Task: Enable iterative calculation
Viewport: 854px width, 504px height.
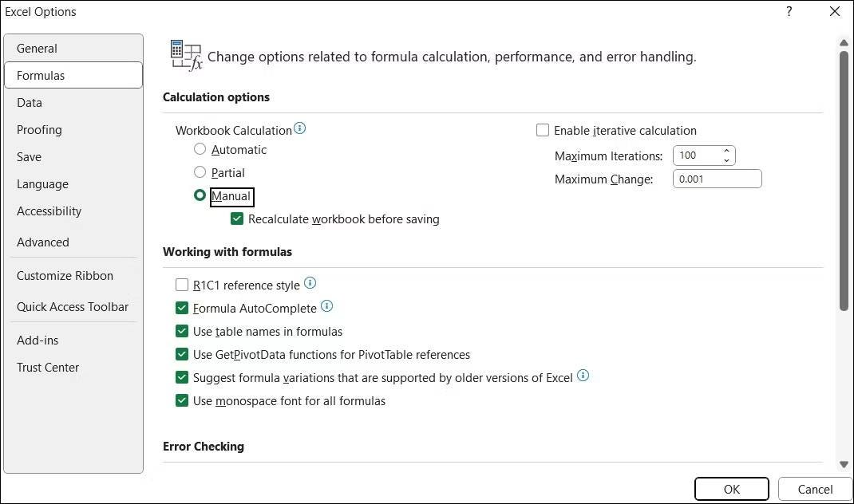Action: (543, 130)
